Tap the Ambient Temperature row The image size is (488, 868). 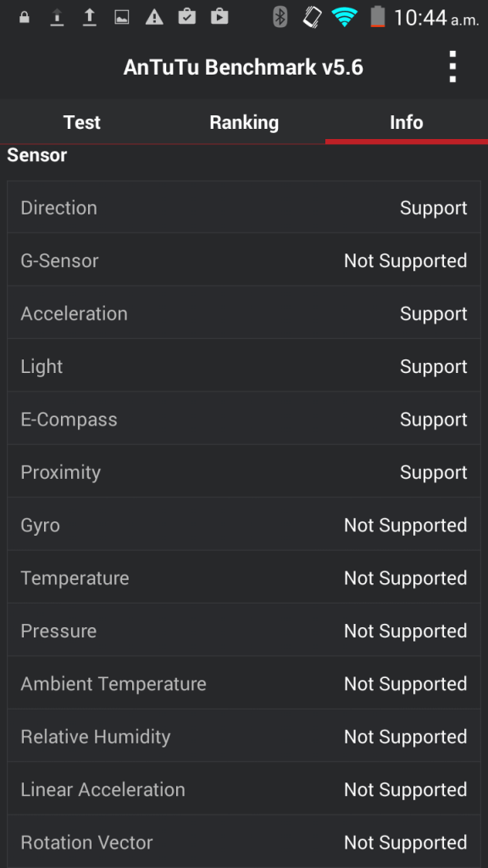pos(244,684)
